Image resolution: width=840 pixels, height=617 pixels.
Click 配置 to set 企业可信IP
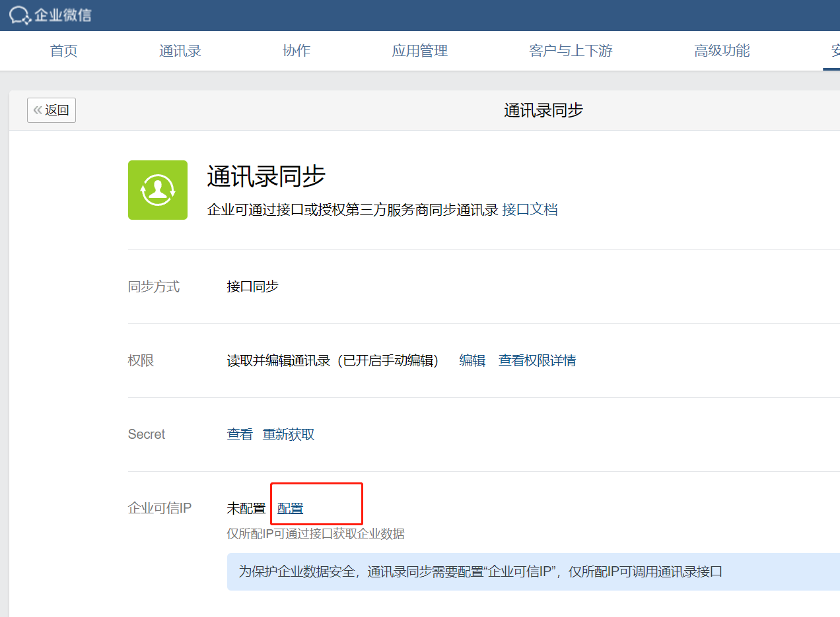click(291, 508)
